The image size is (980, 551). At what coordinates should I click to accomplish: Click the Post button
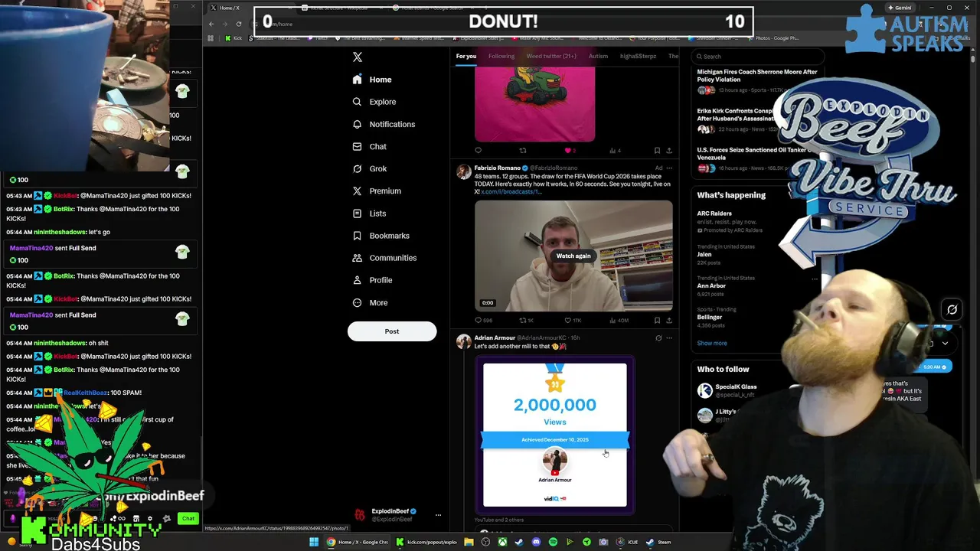tap(392, 331)
